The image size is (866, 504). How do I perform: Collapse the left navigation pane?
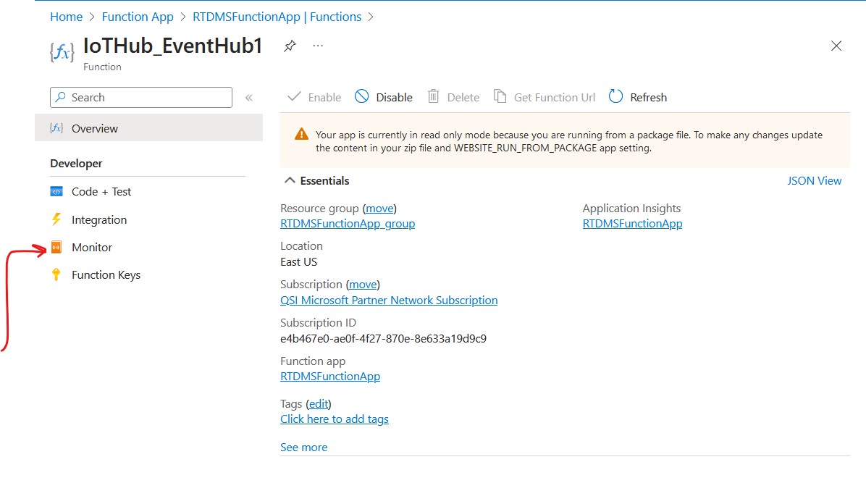point(249,98)
